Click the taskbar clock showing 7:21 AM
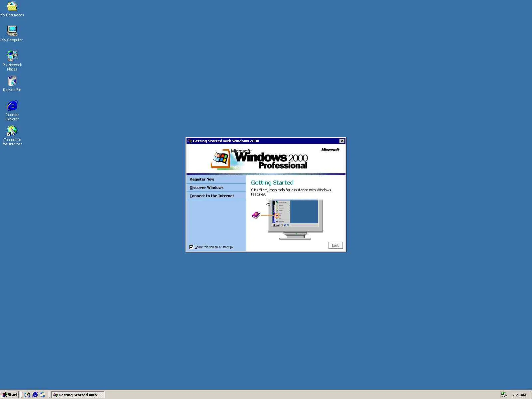 [x=519, y=395]
